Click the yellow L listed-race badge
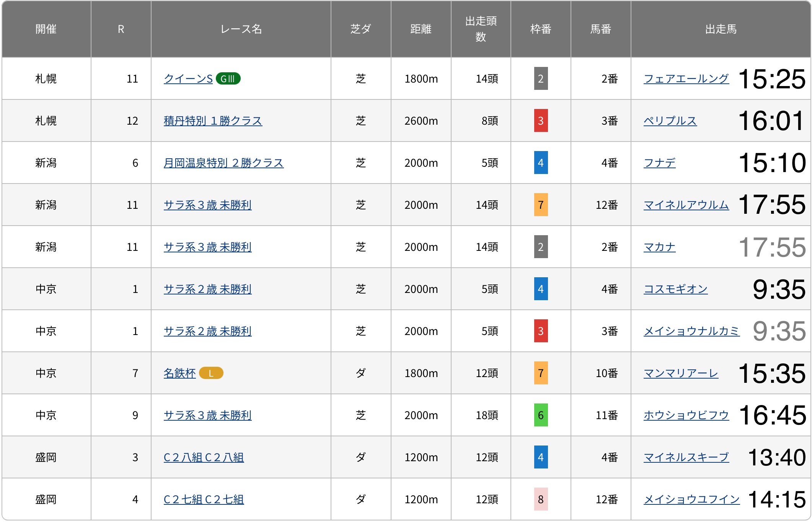This screenshot has width=812, height=522. click(x=211, y=373)
